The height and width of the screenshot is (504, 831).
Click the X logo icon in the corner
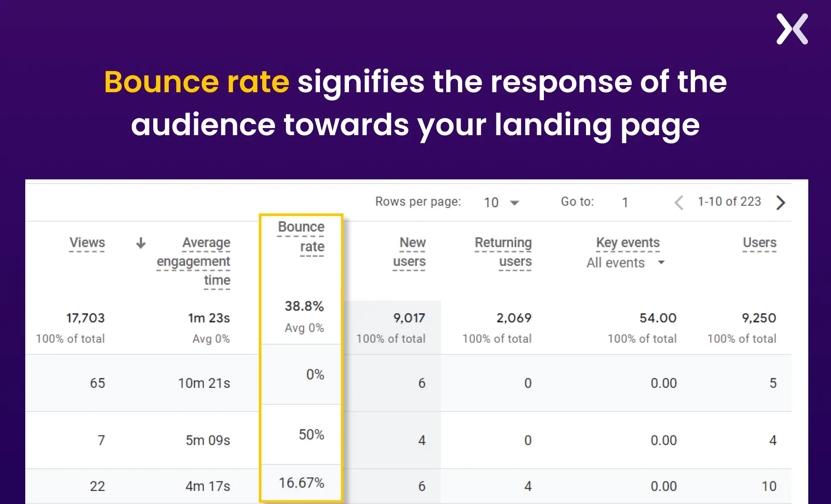[792, 29]
